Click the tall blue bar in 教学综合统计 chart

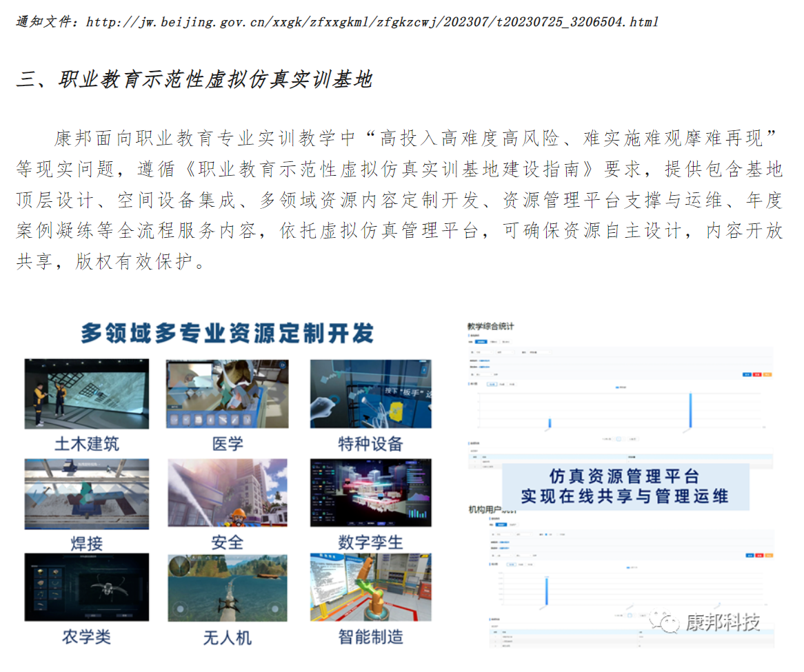pyautogui.click(x=690, y=410)
